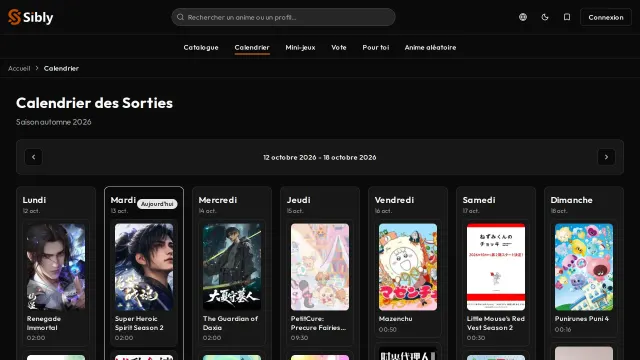Click the Mercredi day heading
The height and width of the screenshot is (360, 640).
click(218, 200)
